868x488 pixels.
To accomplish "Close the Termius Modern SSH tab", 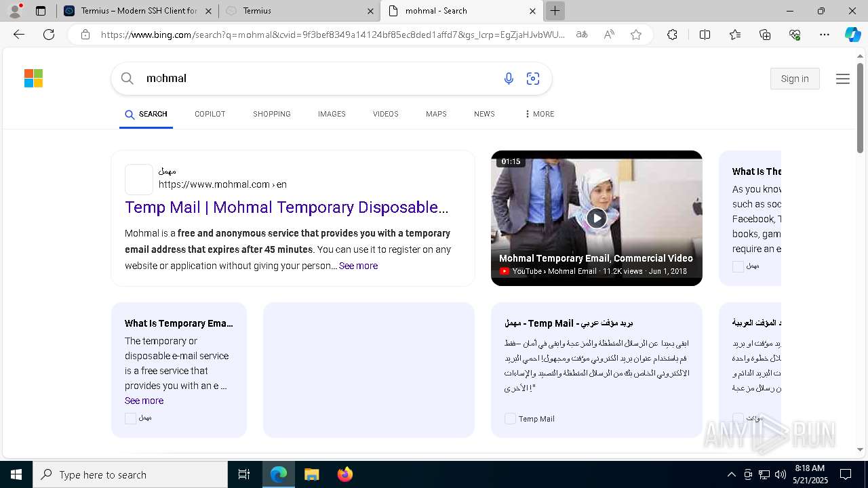I will point(208,11).
